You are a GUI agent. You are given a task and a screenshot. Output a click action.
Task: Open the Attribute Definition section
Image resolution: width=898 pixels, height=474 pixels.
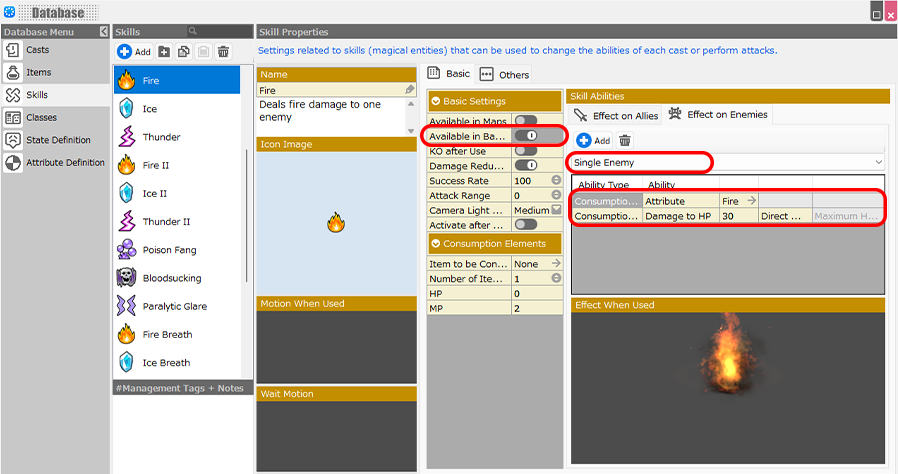pos(65,162)
